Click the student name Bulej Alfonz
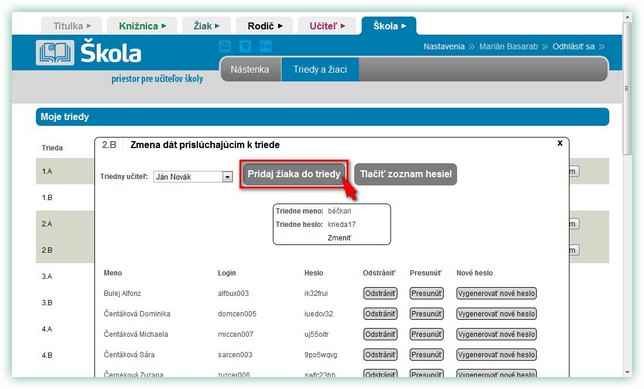This screenshot has height=389, width=644. pyautogui.click(x=122, y=293)
